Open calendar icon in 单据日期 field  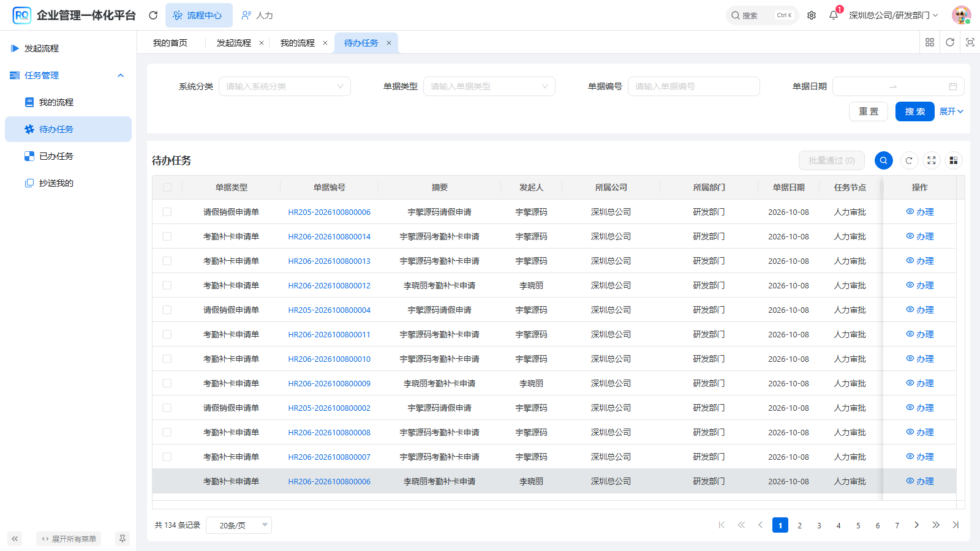pyautogui.click(x=953, y=86)
